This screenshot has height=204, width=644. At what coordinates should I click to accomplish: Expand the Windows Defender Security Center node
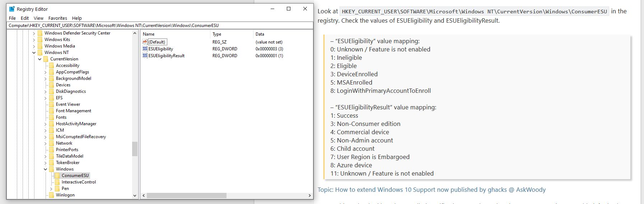34,33
